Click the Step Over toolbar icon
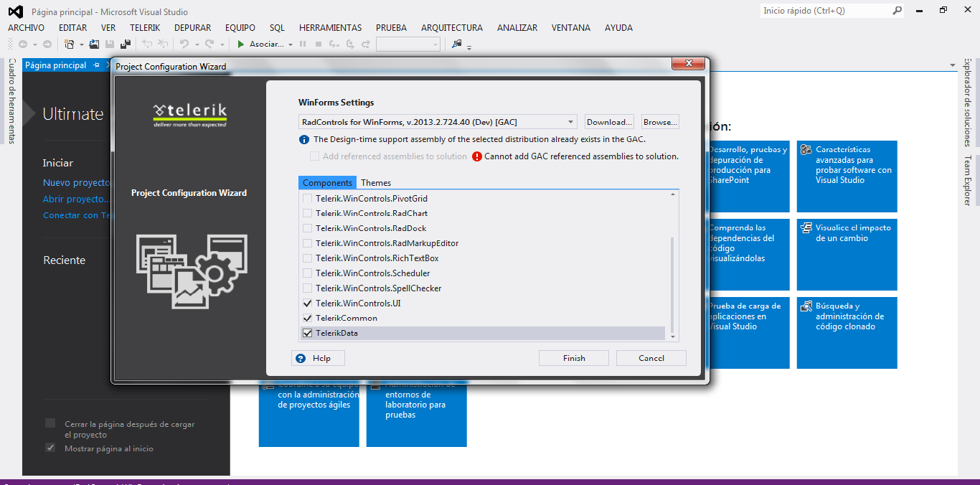This screenshot has width=980, height=485. [x=350, y=44]
